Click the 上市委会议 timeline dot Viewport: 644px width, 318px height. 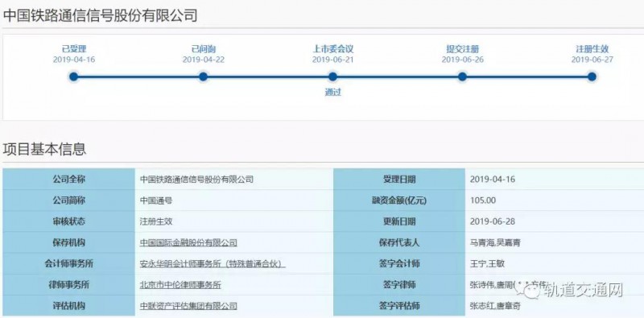[x=332, y=76]
